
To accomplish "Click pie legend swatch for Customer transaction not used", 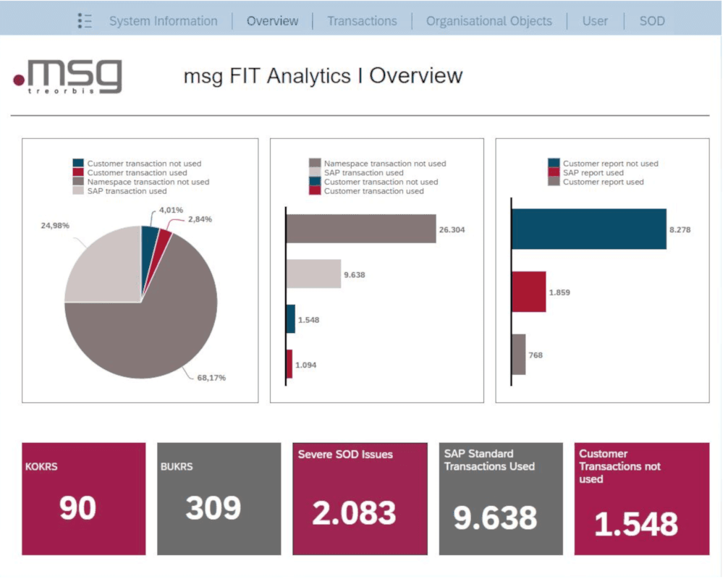I will pyautogui.click(x=78, y=163).
